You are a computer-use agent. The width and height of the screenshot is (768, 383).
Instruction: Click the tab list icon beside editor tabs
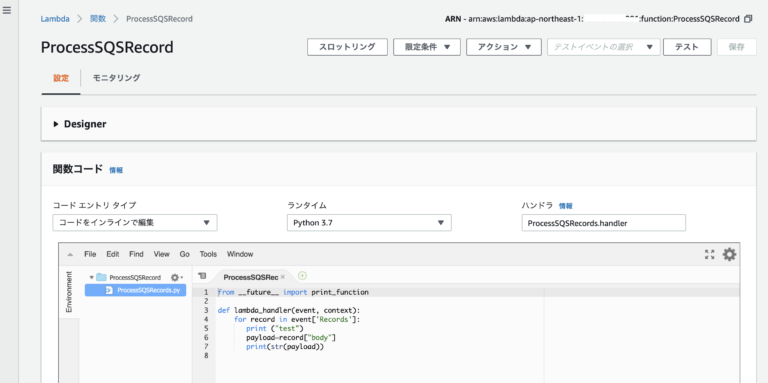pyautogui.click(x=203, y=276)
